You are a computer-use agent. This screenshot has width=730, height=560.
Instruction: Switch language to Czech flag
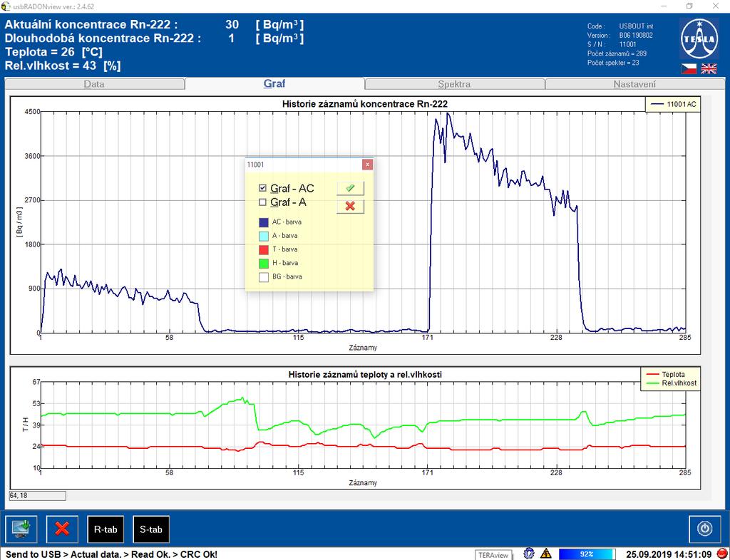pos(689,69)
